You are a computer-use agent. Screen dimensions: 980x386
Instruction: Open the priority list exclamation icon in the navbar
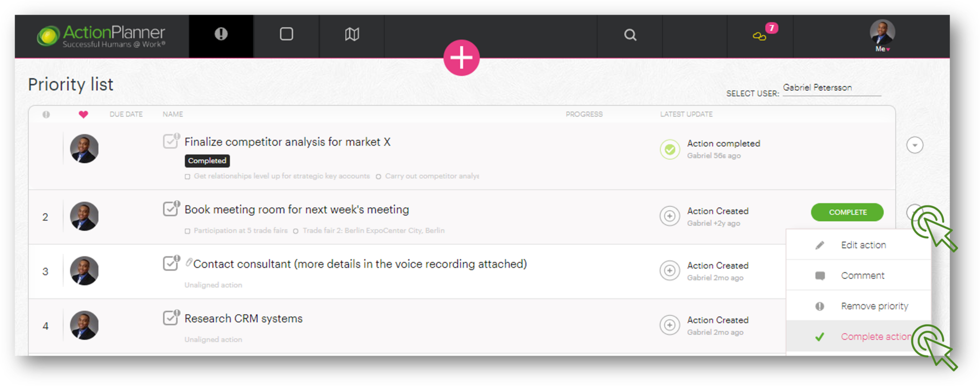tap(221, 34)
